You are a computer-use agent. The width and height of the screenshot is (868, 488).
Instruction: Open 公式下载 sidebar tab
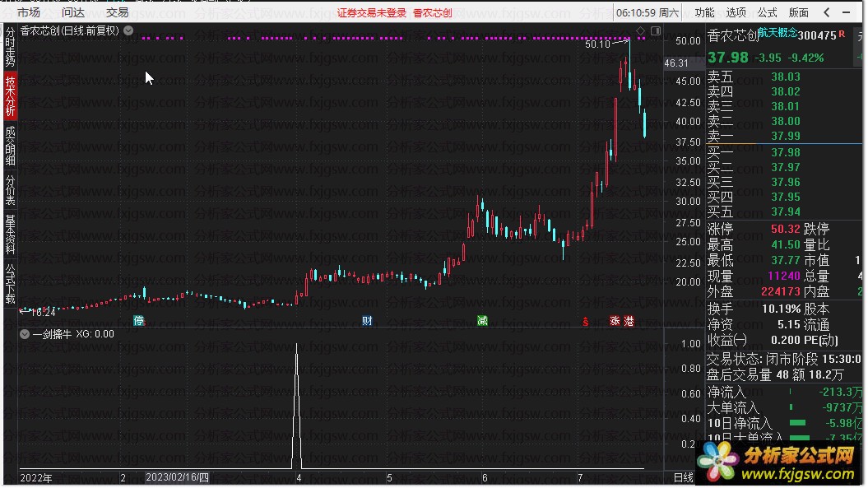click(10, 284)
